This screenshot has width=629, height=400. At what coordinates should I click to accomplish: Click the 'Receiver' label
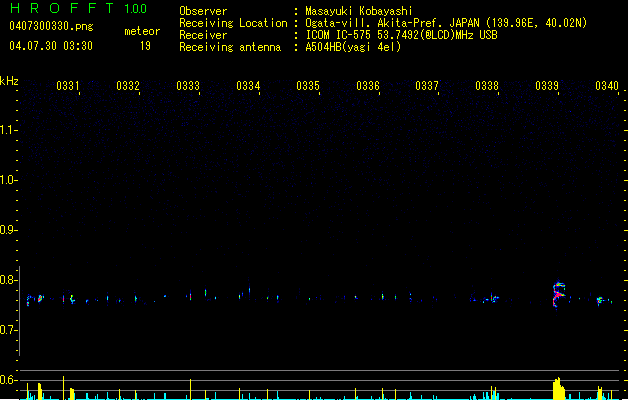click(x=203, y=35)
